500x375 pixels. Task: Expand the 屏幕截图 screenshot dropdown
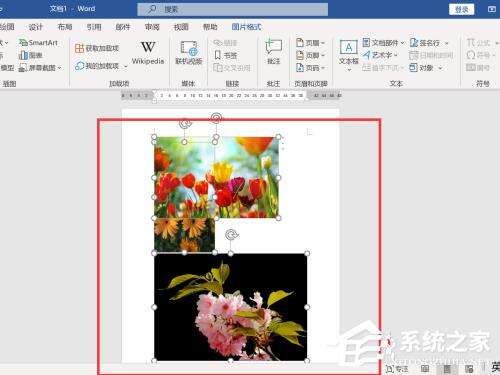coord(60,68)
